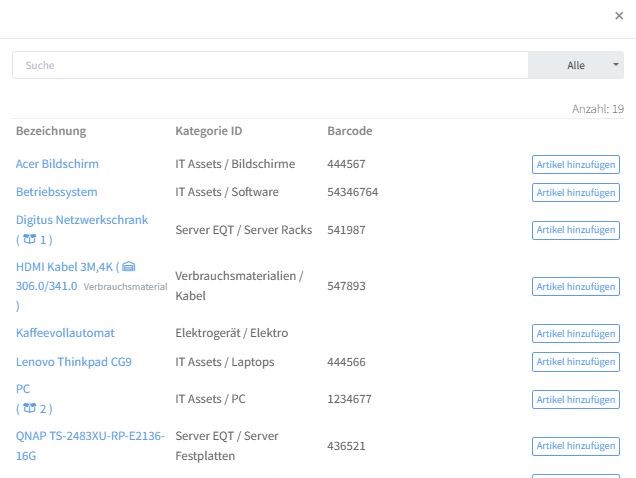
Task: Close the article selection dialog
Action: click(x=619, y=16)
